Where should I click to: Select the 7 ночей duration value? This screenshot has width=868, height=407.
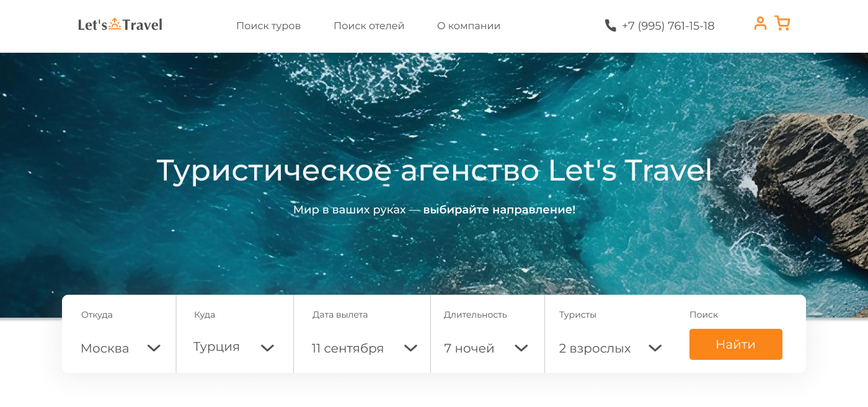coord(469,349)
